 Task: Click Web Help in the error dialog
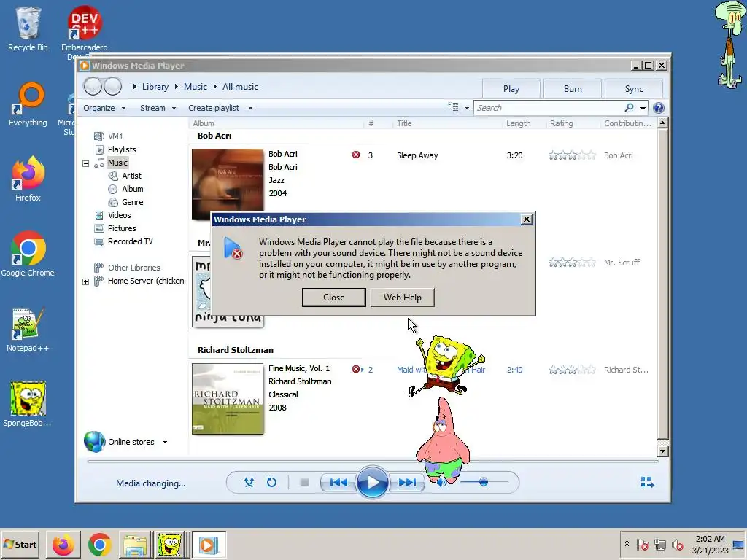(403, 297)
